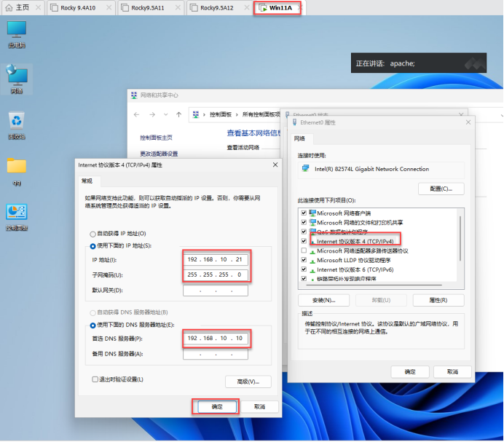
Task: Open the qq folder on desktop
Action: point(17,167)
